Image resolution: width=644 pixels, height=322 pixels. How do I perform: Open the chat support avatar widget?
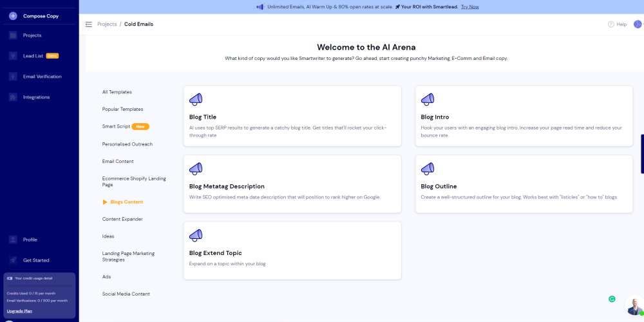pos(634,307)
